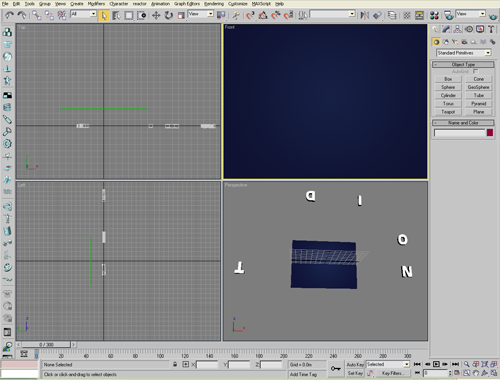This screenshot has width=500, height=380.
Task: Click the Sphere primitive button
Action: pos(448,87)
